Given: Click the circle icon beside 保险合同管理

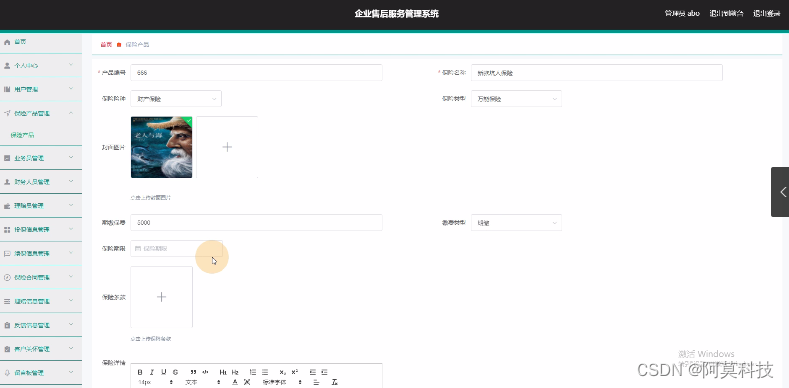Looking at the screenshot, I should click(x=7, y=277).
